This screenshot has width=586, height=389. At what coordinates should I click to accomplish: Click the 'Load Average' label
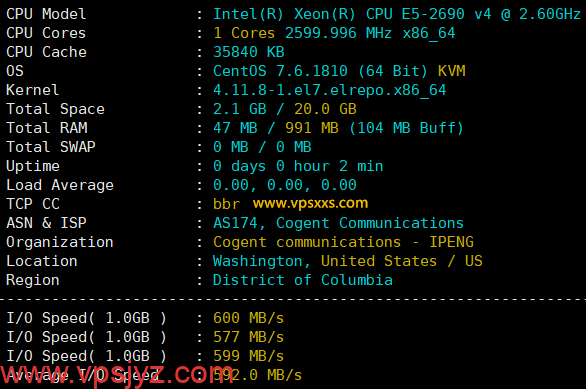[x=60, y=185]
